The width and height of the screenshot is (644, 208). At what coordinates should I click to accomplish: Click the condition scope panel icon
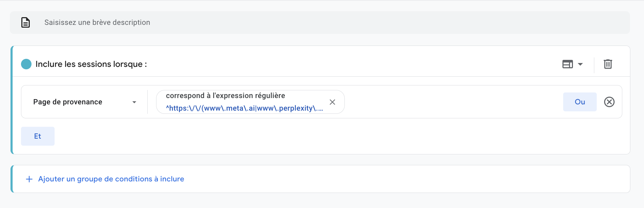click(567, 64)
